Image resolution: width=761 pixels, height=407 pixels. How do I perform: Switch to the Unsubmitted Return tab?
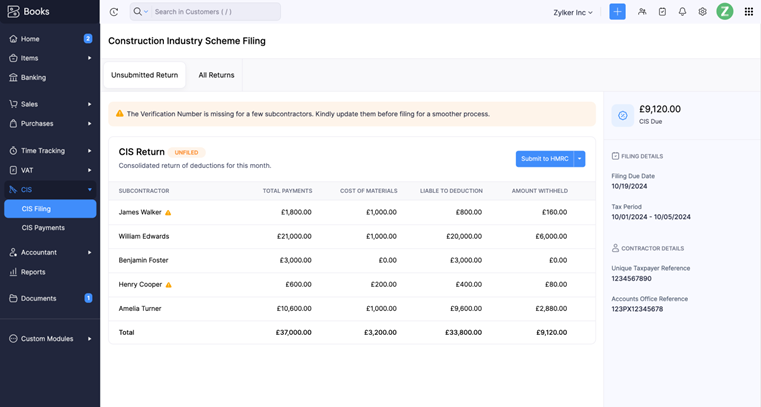coord(145,75)
